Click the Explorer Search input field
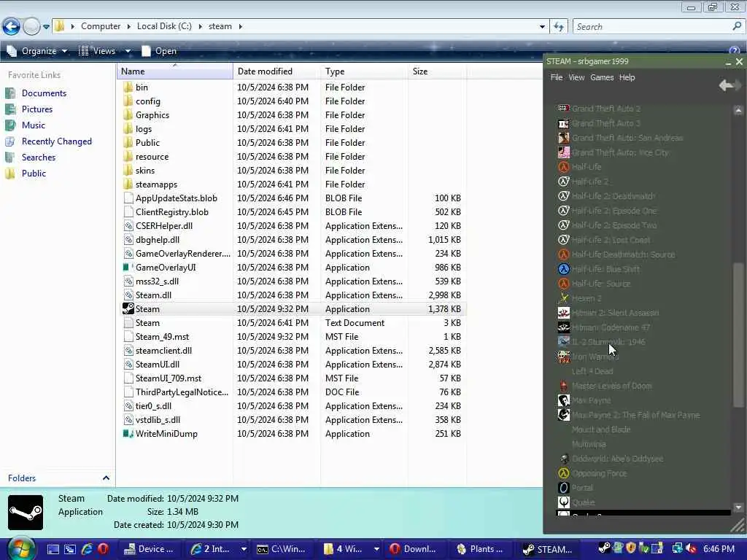 (x=653, y=27)
